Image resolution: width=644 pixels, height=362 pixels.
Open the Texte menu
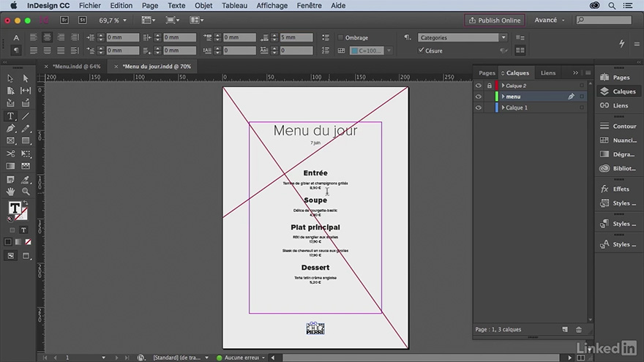tap(176, 6)
